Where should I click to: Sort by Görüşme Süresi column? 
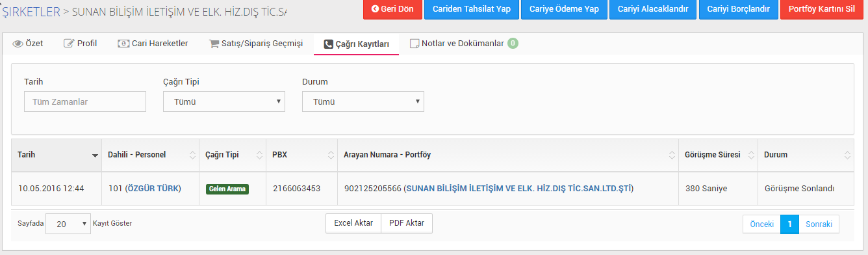[x=719, y=155]
